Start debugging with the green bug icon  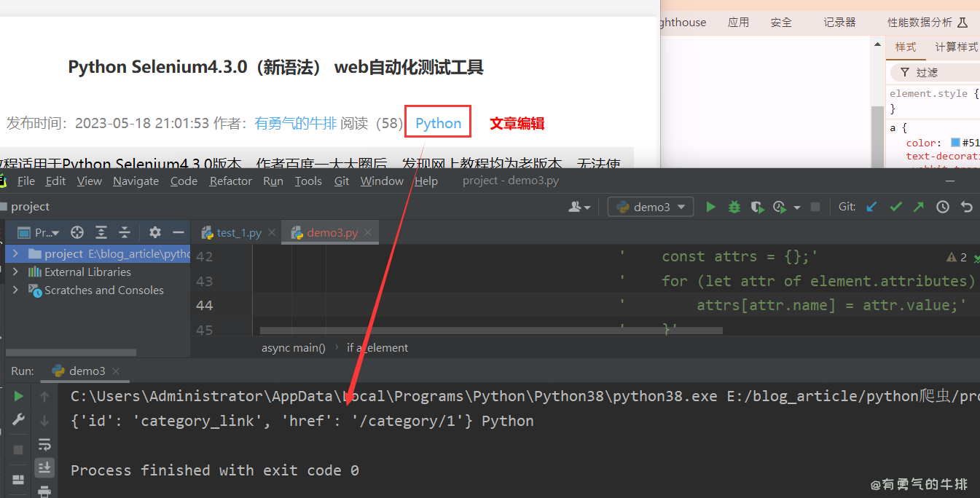coord(734,207)
